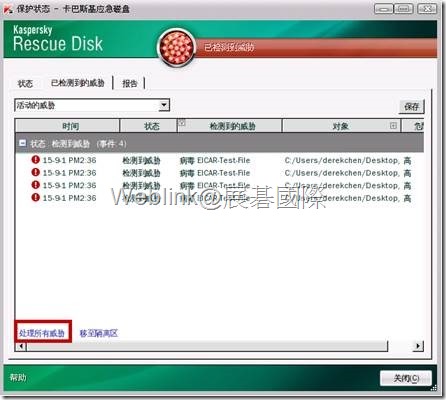This screenshot has height=400, width=446.
Task: Click the 关闭(C) button
Action: (406, 378)
